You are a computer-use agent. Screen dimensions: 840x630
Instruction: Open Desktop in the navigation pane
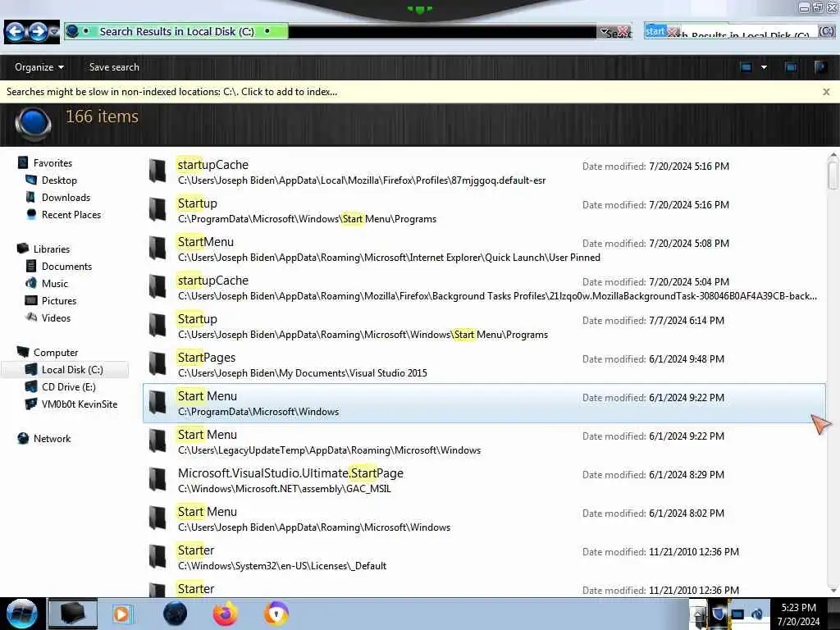tap(59, 180)
